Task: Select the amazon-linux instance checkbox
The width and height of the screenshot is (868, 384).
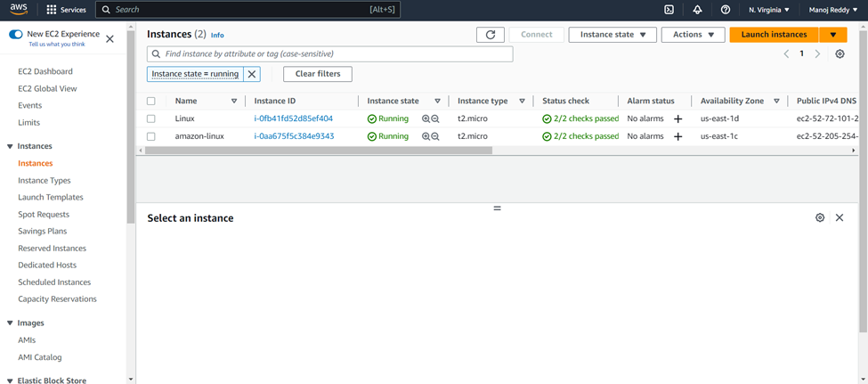Action: coord(151,136)
